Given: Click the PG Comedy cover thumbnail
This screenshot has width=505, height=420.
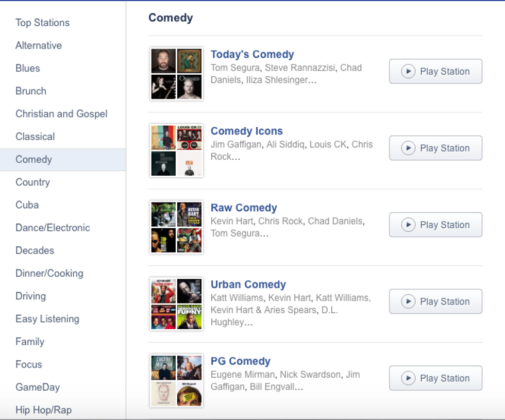Looking at the screenshot, I should click(176, 381).
